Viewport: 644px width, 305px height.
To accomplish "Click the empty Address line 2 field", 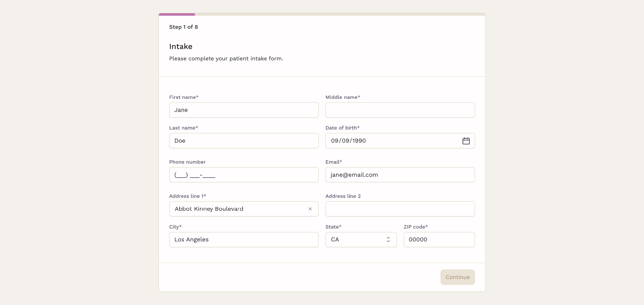I will [x=400, y=209].
